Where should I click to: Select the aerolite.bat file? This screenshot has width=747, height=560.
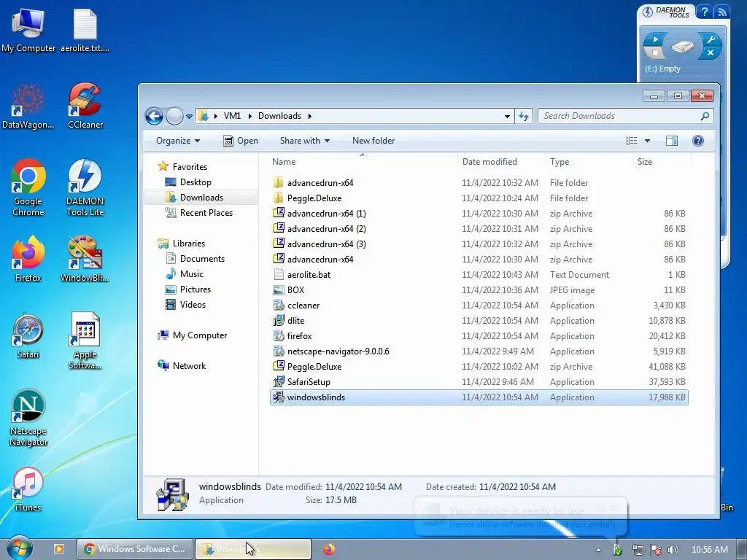(x=479, y=275)
